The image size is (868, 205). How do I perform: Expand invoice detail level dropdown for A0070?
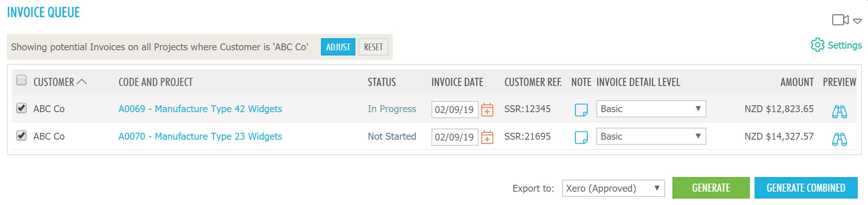pos(651,136)
